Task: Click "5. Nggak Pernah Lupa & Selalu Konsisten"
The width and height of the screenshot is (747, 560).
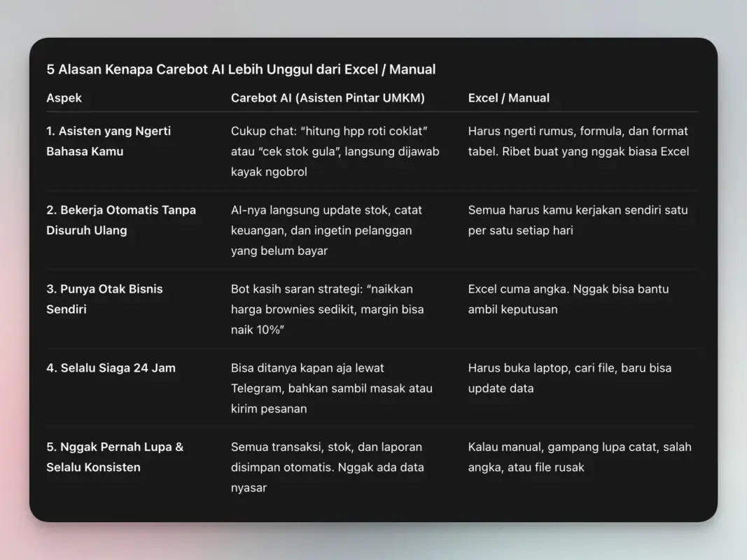Action: click(115, 457)
